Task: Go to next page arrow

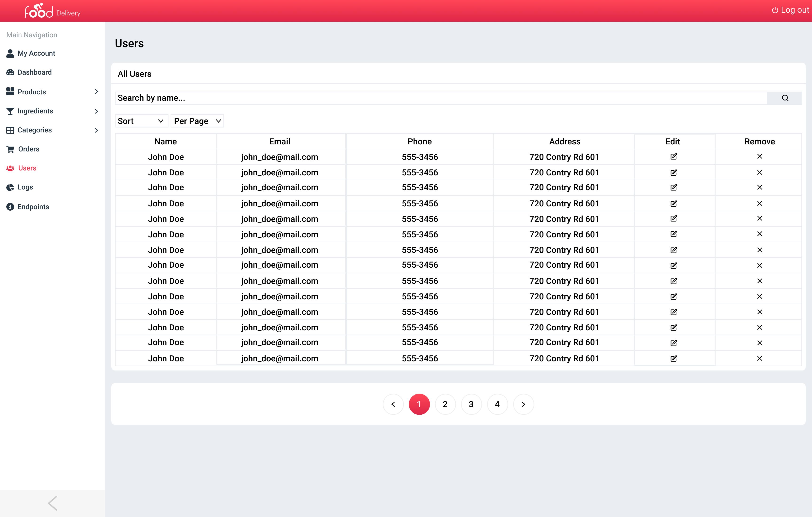Action: (523, 404)
